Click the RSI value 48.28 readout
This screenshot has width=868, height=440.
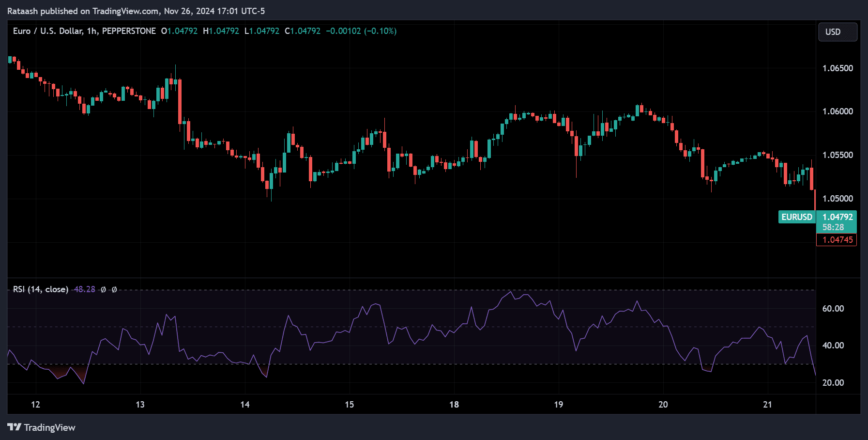(85, 289)
